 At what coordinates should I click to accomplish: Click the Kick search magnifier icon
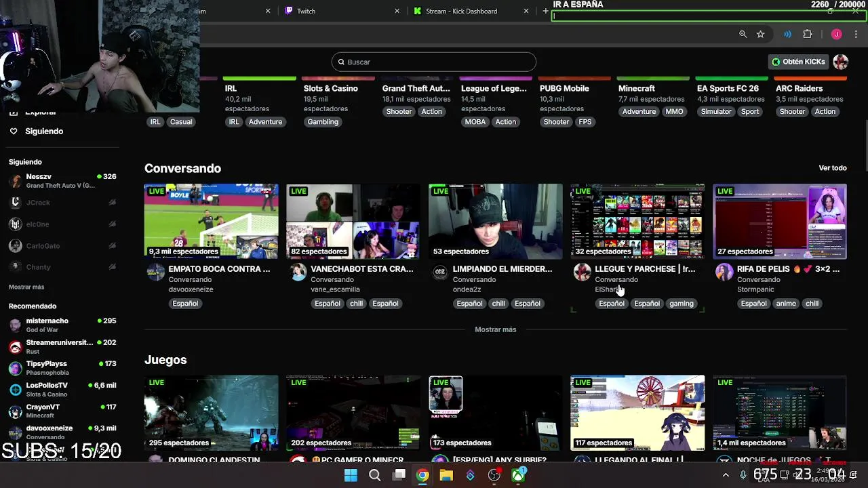pos(341,62)
